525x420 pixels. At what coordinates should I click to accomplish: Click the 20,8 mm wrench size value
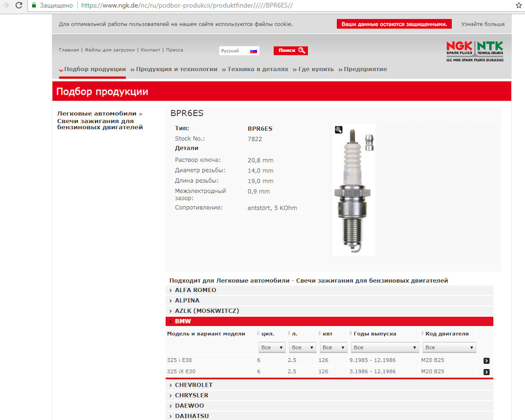[260, 160]
